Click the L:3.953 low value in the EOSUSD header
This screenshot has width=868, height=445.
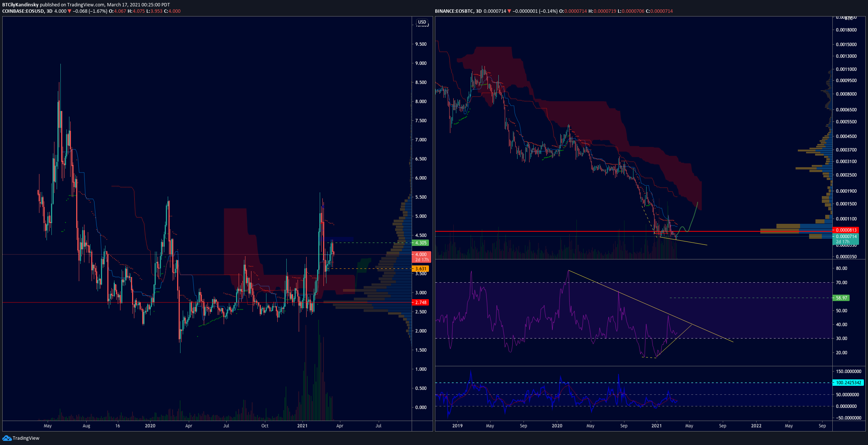155,11
